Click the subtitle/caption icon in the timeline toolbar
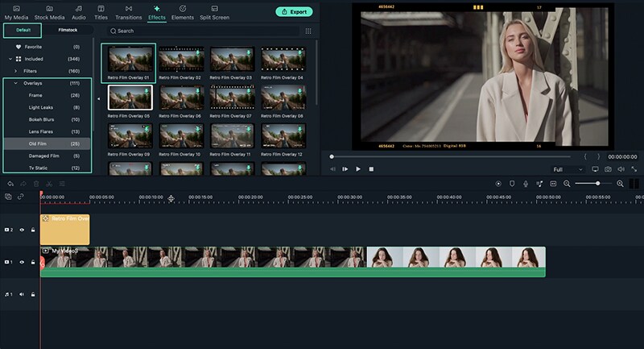The width and height of the screenshot is (644, 349). coord(553,184)
